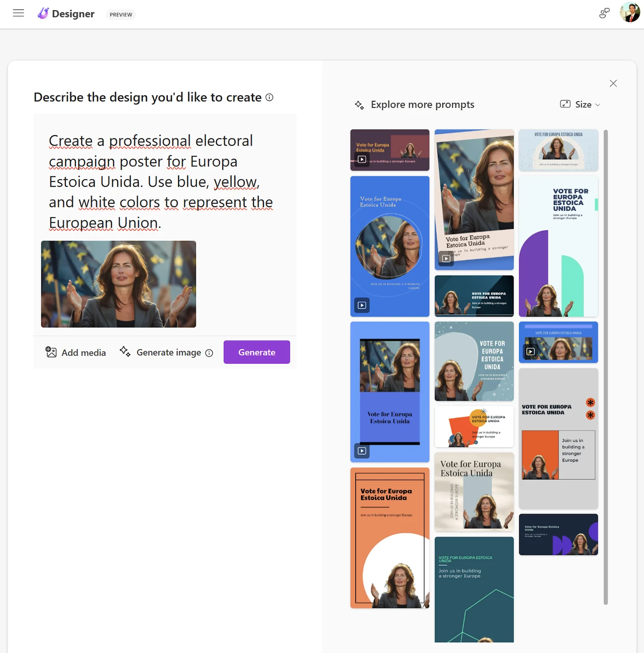This screenshot has height=653, width=644.
Task: Click video icon on small blue banner design
Action: 530,352
